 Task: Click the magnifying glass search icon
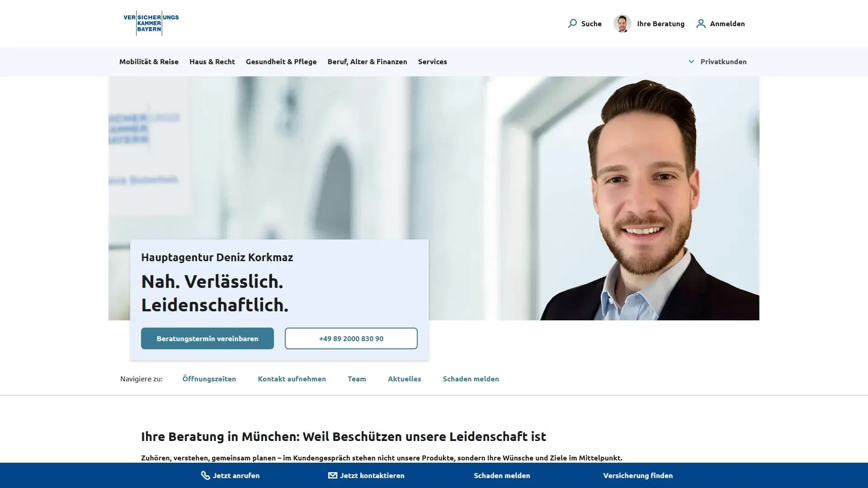[572, 23]
